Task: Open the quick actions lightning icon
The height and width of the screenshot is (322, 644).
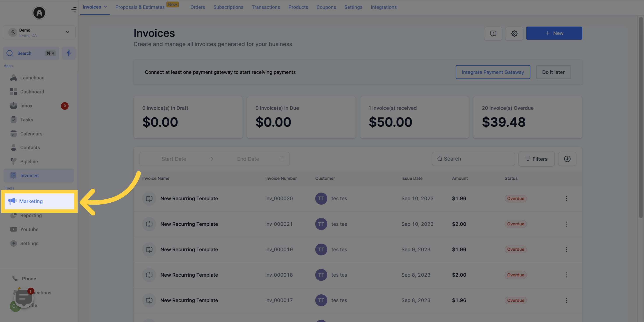Action: click(69, 53)
